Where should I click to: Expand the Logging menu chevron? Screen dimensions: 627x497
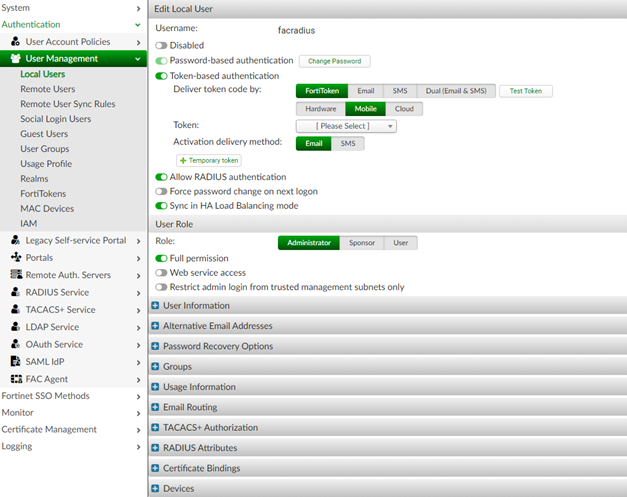coord(138,447)
